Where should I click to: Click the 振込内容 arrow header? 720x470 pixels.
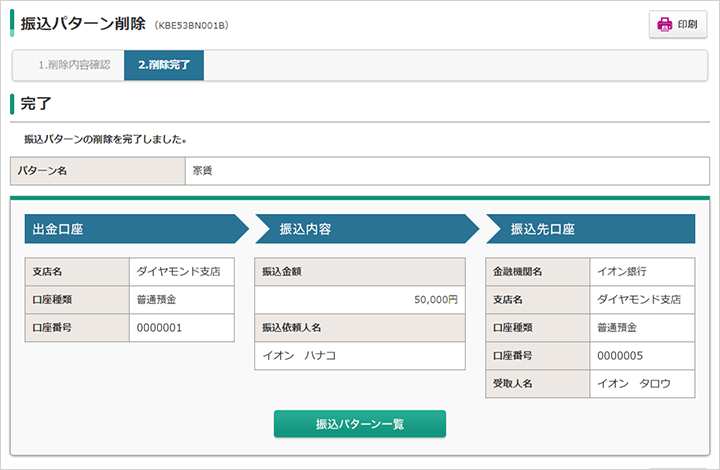tap(367, 229)
